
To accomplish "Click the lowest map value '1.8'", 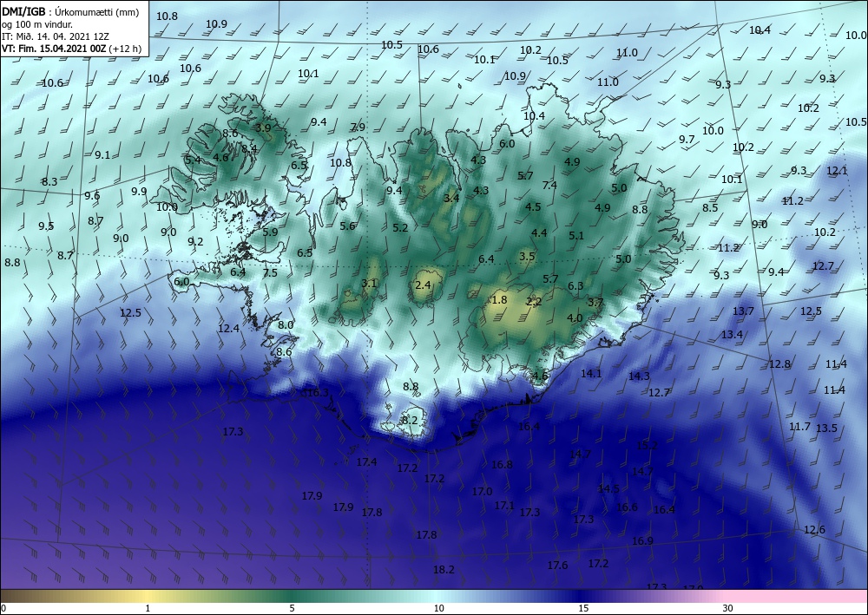I will click(499, 300).
